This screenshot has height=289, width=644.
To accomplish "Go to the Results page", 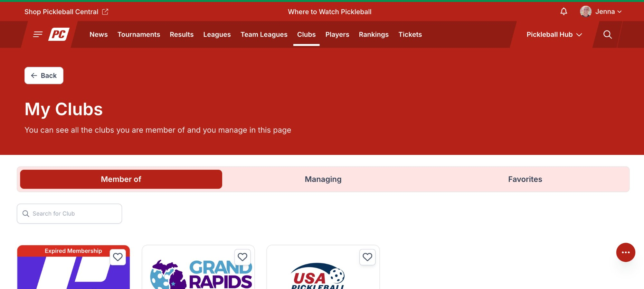I will [x=182, y=34].
